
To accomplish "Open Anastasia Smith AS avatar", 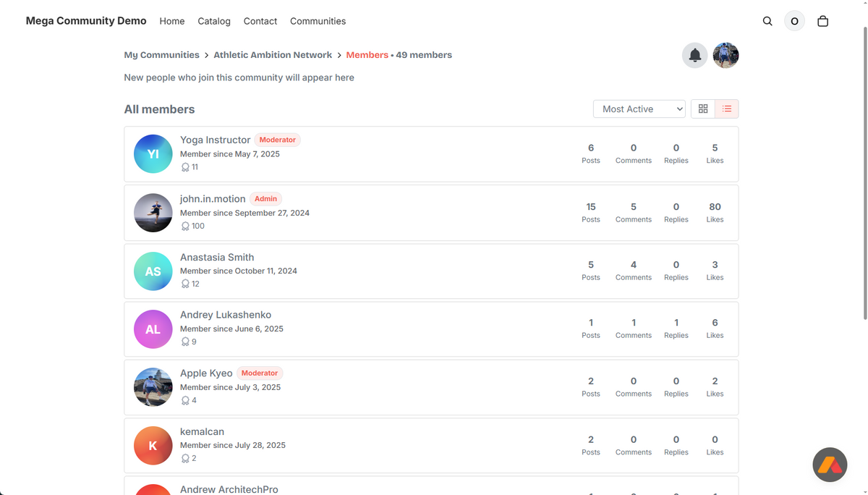I will (x=153, y=271).
